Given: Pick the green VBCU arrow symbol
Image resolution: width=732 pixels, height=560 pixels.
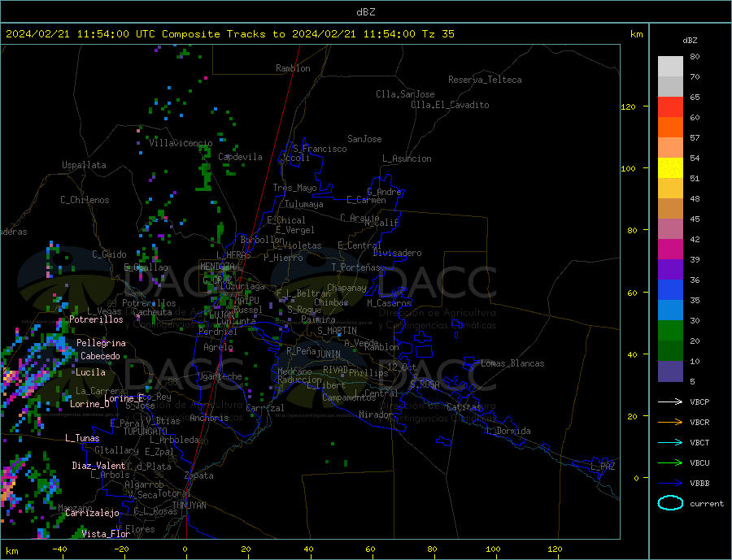Looking at the screenshot, I should point(670,463).
